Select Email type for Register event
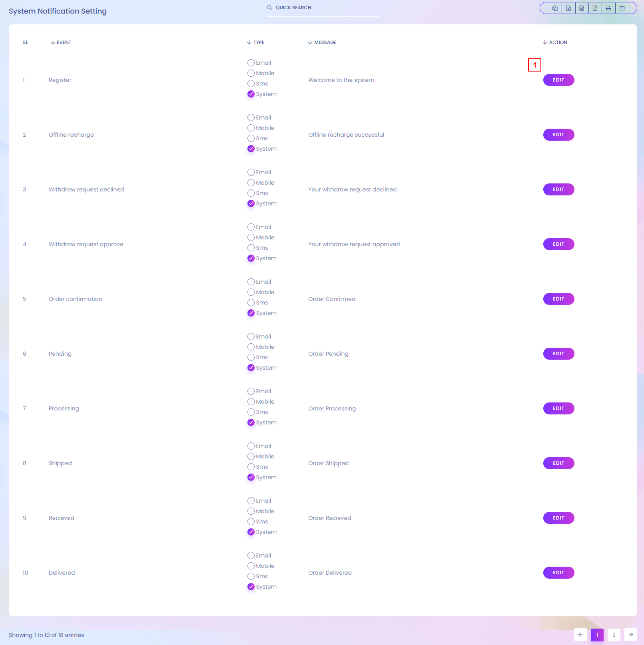Screen dimensions: 644x645 (251, 63)
